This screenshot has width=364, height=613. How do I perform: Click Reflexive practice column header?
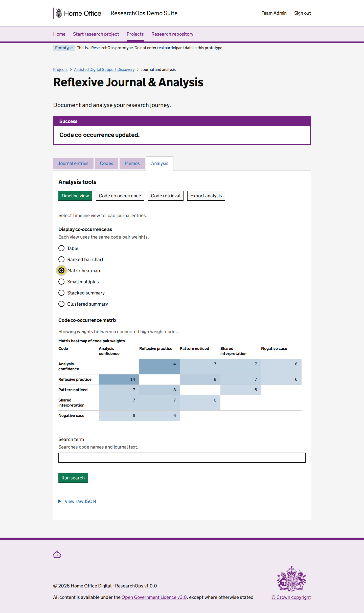(x=156, y=349)
